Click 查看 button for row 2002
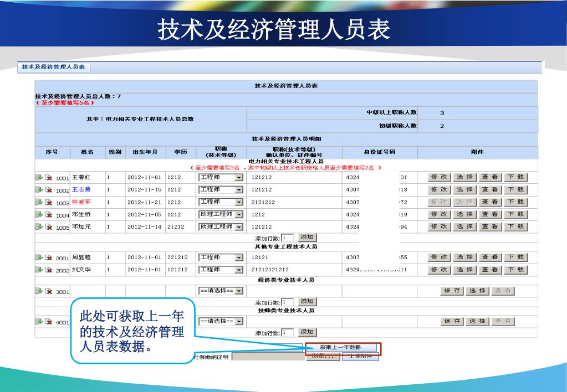The image size is (567, 392). click(x=489, y=270)
